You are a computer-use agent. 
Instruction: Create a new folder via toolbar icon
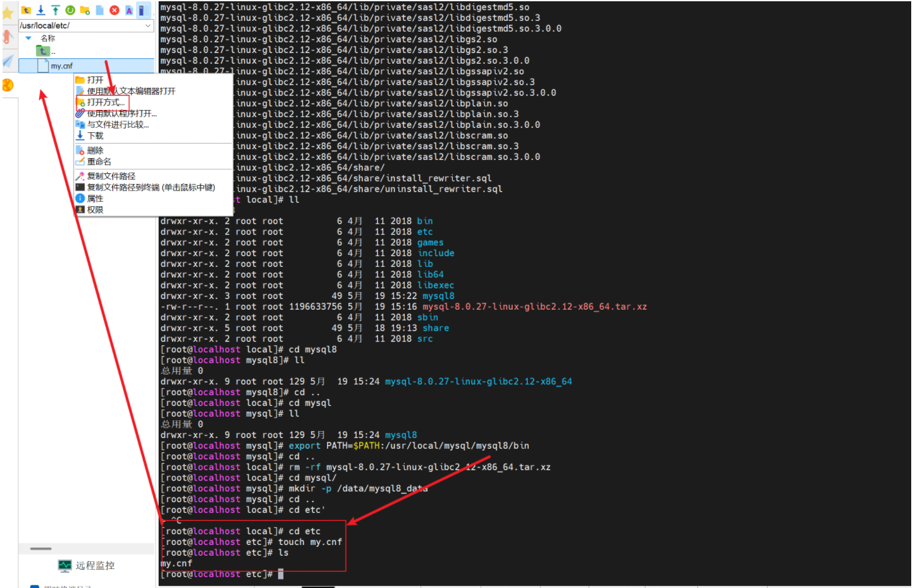85,10
